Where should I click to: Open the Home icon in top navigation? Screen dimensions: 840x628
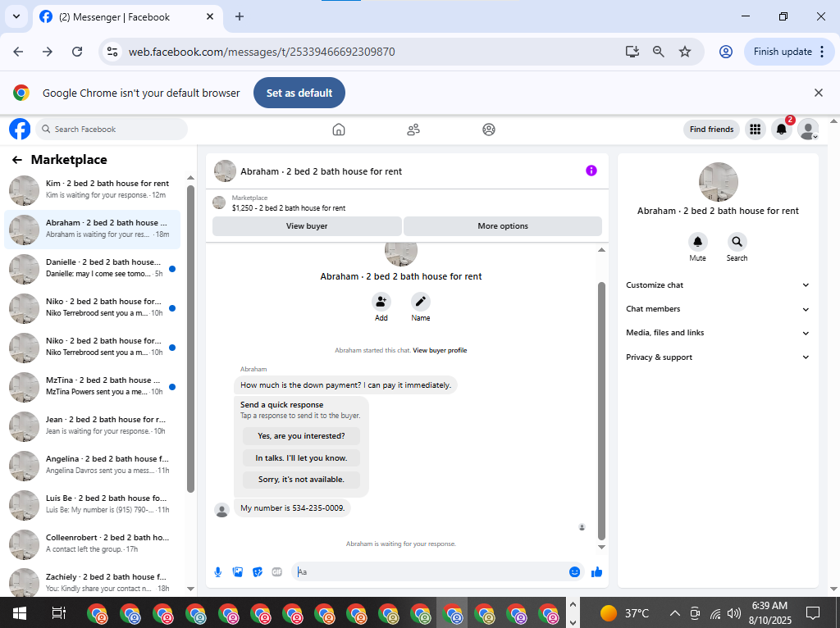click(x=339, y=130)
